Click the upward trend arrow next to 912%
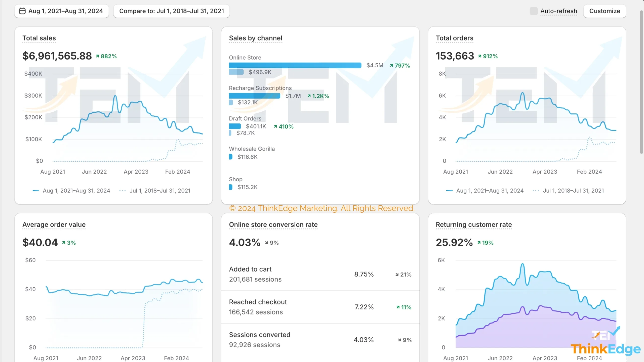644x362 pixels. 480,56
